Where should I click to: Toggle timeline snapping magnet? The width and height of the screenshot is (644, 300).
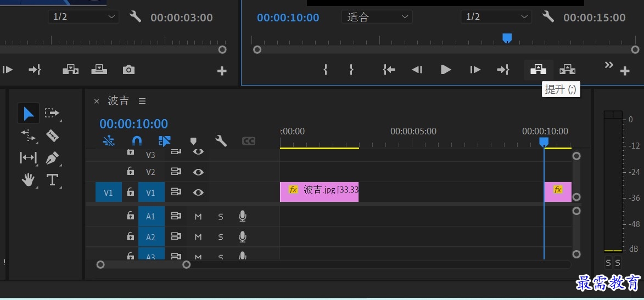click(137, 141)
